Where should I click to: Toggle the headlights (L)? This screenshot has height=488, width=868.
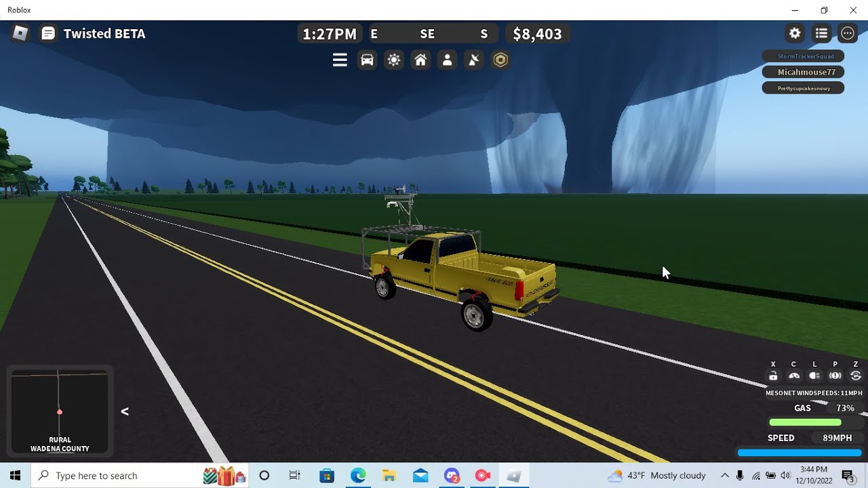point(814,376)
